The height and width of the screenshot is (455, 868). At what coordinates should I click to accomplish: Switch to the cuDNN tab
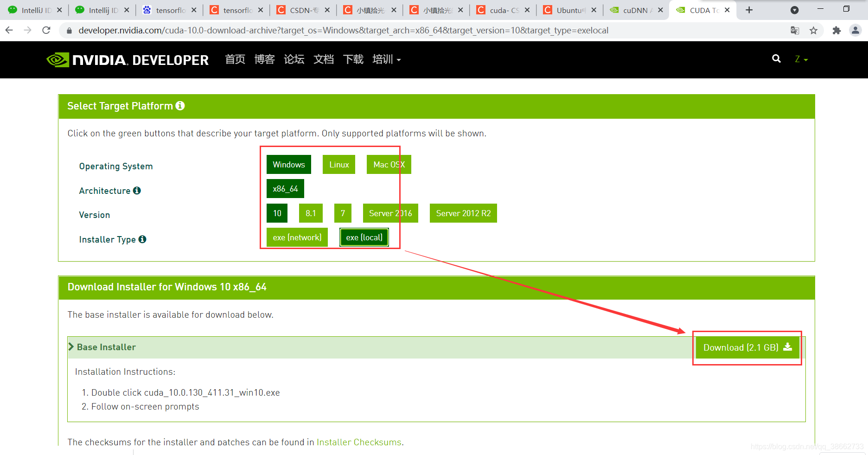[x=636, y=10]
